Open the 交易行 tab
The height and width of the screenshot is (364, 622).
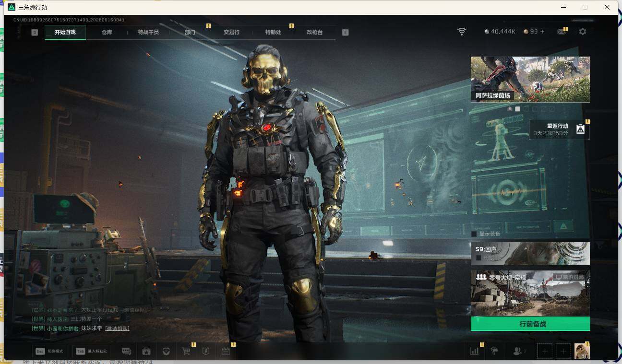(x=231, y=32)
